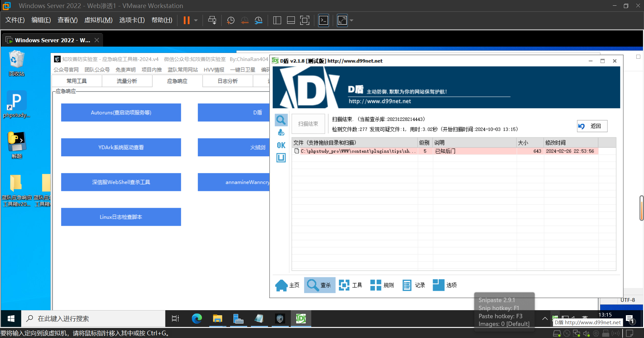Open the D盾 记录 log tab
The height and width of the screenshot is (338, 644).
point(414,285)
